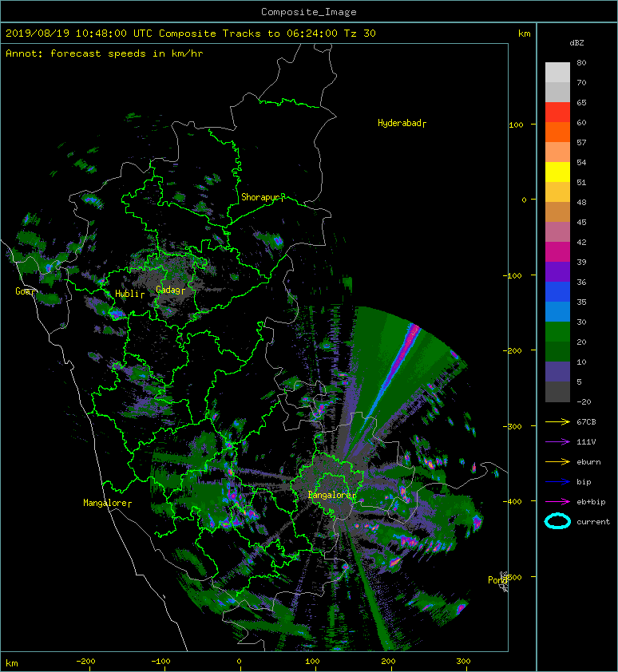Select the amber swatch above 48

(557, 192)
